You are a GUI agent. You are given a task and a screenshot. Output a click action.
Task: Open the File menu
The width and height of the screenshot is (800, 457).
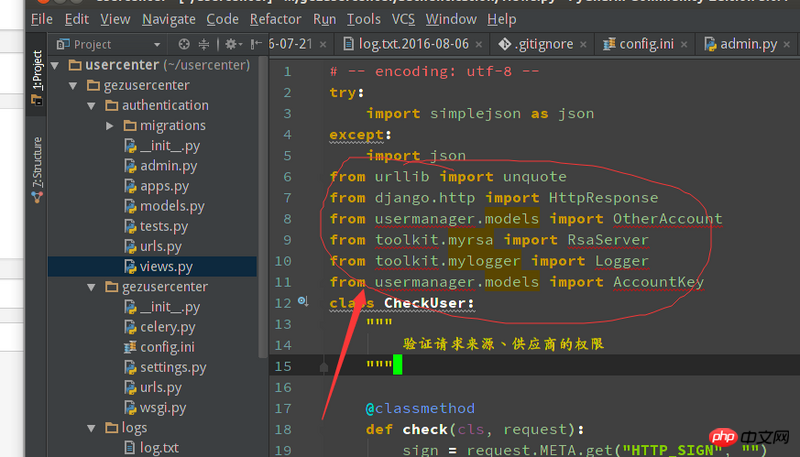(x=41, y=19)
